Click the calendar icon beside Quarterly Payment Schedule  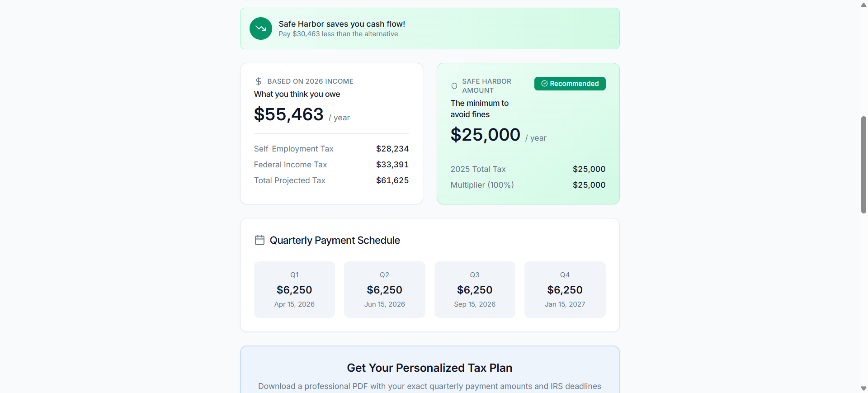pyautogui.click(x=259, y=240)
